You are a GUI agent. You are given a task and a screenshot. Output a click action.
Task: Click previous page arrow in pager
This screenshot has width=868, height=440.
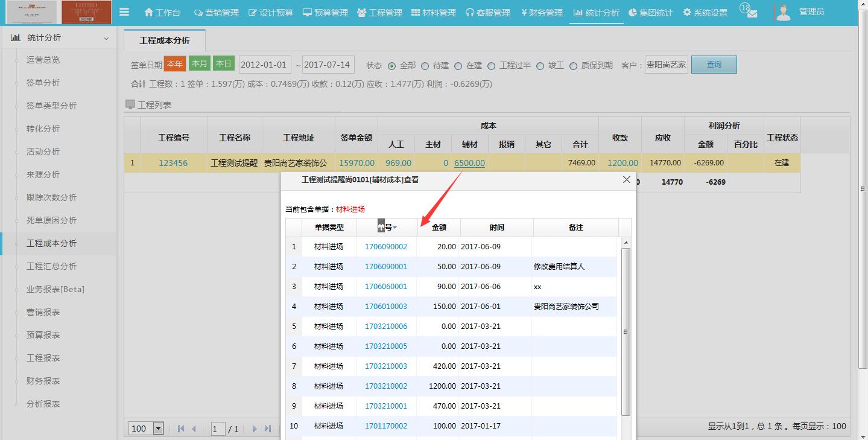[x=194, y=429]
